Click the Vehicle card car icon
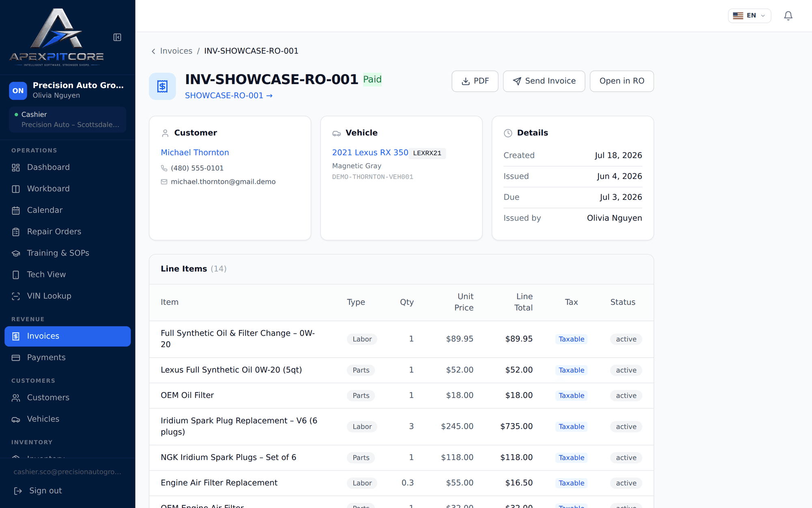The image size is (812, 508). pyautogui.click(x=336, y=133)
